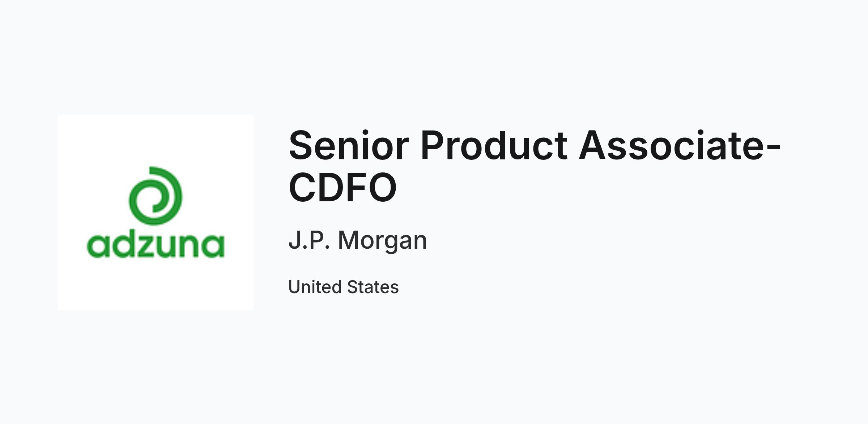Click the word CDFO in the title
Screen dimensions: 868x424
coord(343,188)
